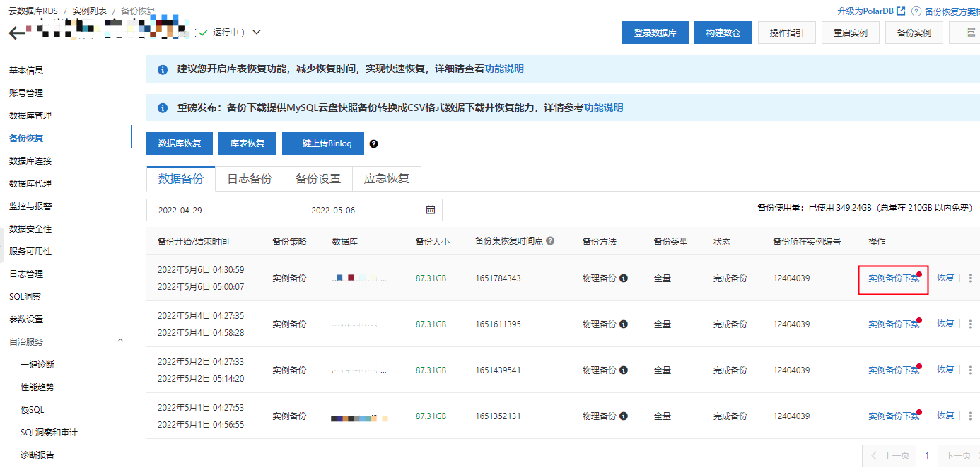Switch to the 备份设置 tab

coord(318,179)
